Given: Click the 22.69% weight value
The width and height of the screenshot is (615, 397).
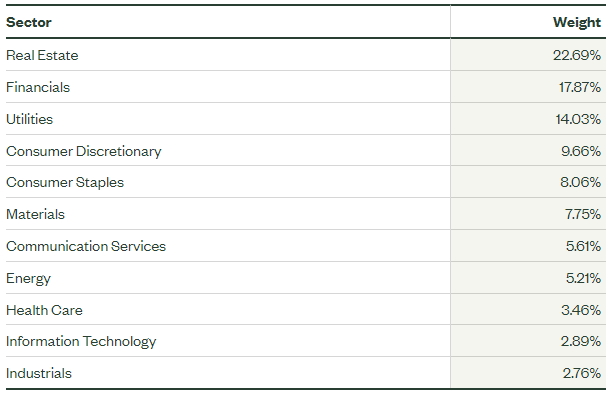Looking at the screenshot, I should coord(577,55).
